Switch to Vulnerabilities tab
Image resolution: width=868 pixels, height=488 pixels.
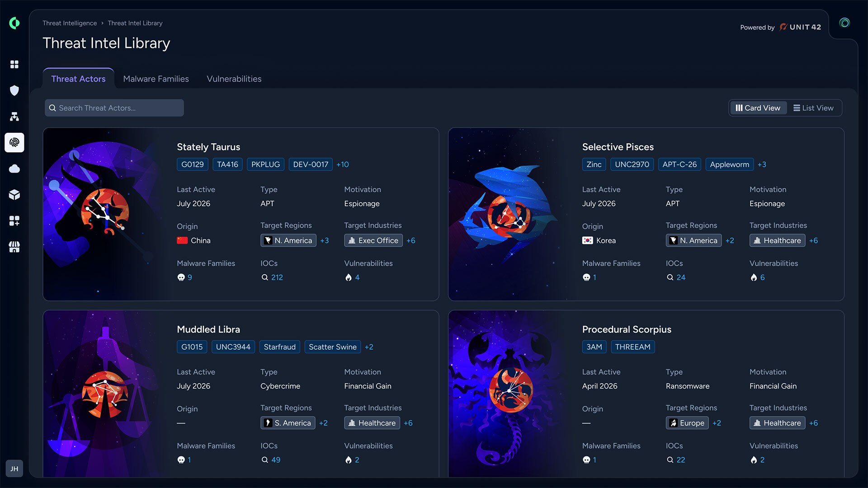(234, 79)
